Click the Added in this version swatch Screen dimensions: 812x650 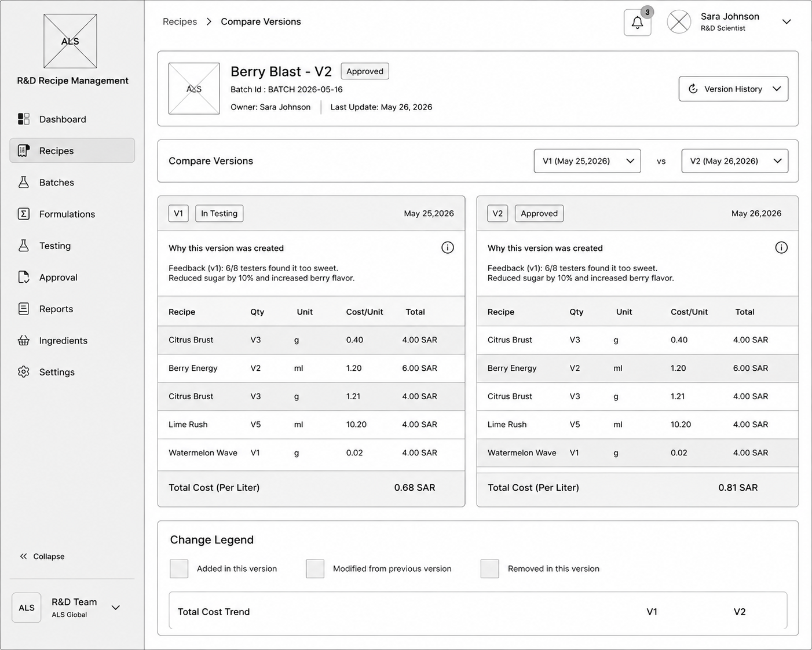point(179,568)
